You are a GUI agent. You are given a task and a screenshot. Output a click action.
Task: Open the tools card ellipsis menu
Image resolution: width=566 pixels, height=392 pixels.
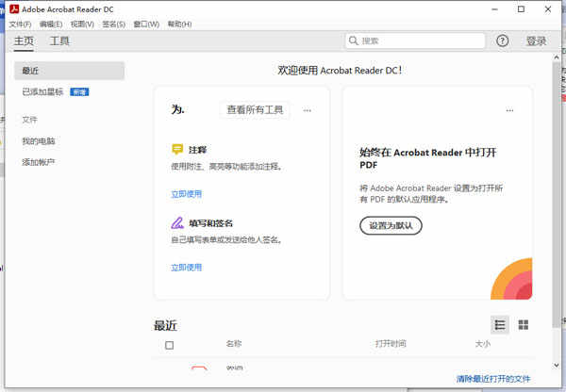308,110
